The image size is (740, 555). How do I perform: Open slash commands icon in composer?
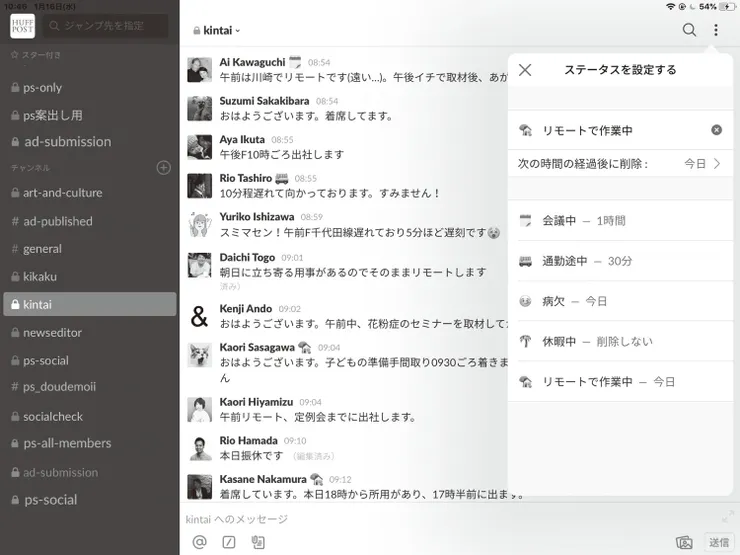click(x=229, y=542)
